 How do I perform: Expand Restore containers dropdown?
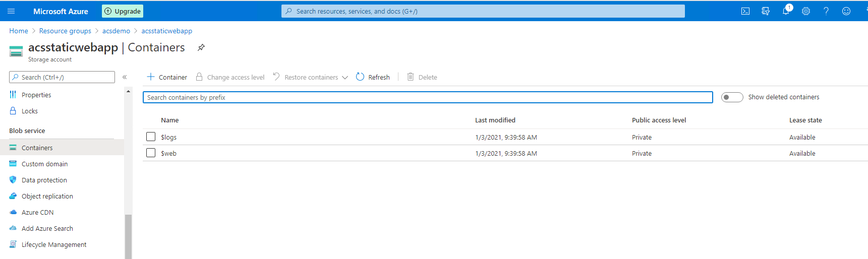click(311, 77)
